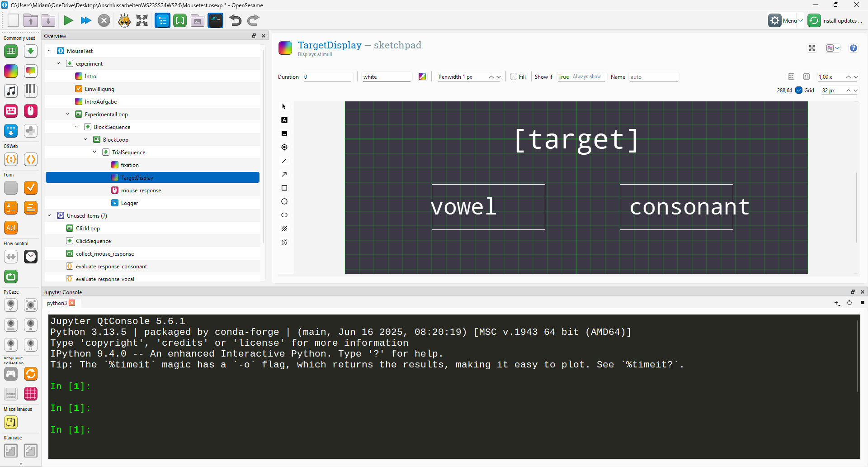Click the undo arrow in toolbar
This screenshot has height=467, width=868.
click(x=235, y=20)
